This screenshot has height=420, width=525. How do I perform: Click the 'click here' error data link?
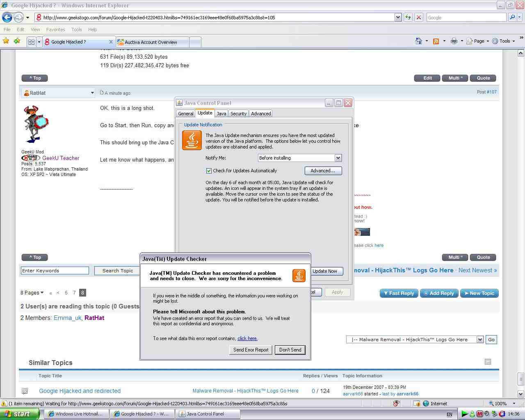click(x=247, y=338)
